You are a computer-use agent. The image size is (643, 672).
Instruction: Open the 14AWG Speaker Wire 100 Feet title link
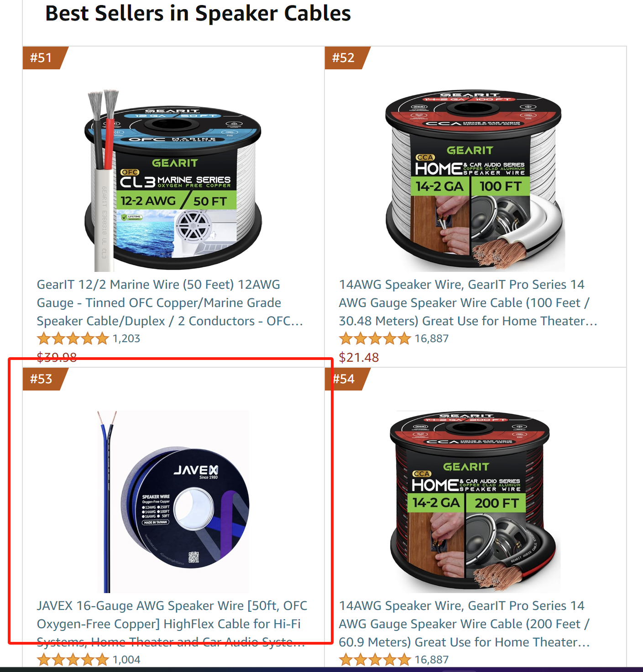(x=468, y=303)
